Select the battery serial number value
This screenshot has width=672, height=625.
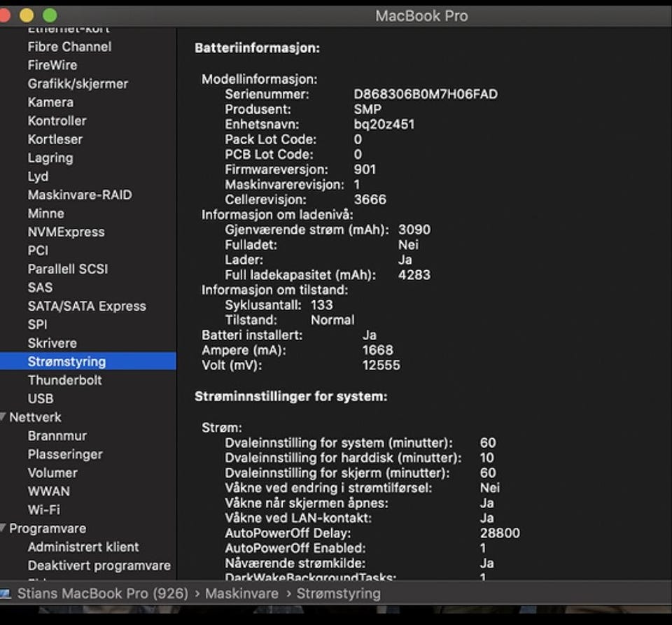pyautogui.click(x=426, y=94)
